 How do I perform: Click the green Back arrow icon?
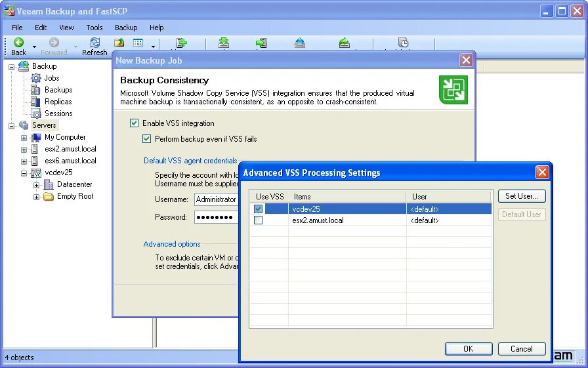pyautogui.click(x=18, y=43)
